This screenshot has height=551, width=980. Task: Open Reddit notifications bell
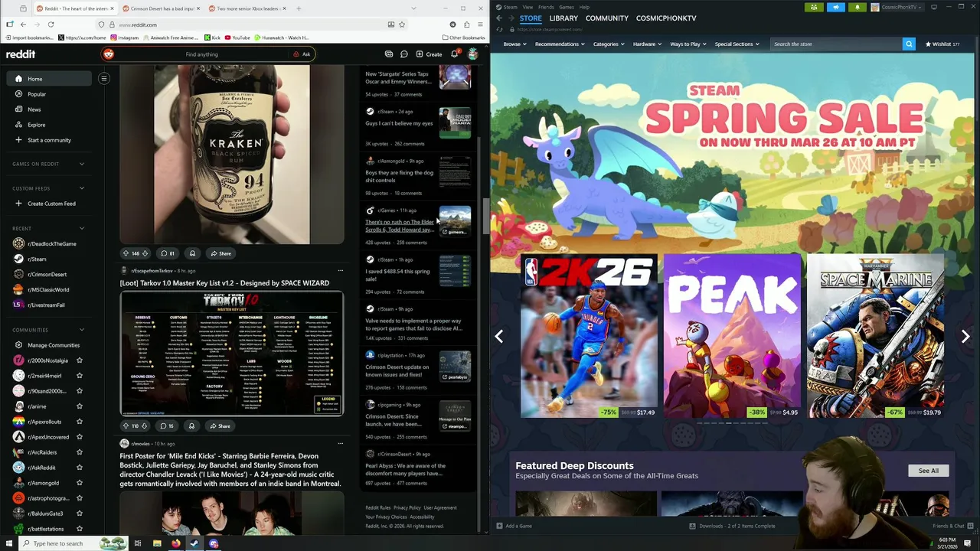pos(454,54)
